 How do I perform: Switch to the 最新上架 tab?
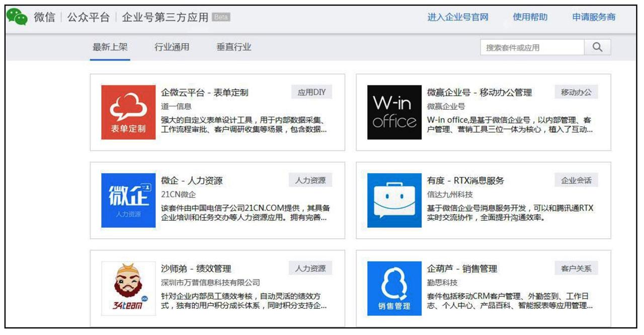tap(110, 47)
